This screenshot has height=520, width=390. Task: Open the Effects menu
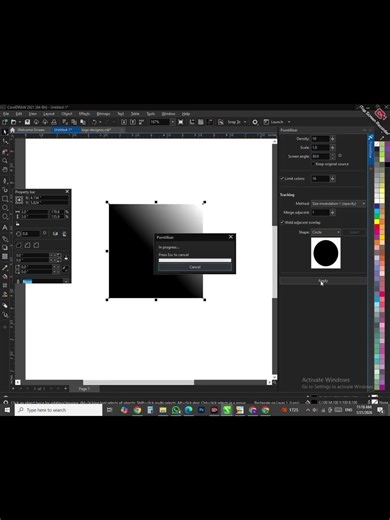click(84, 114)
